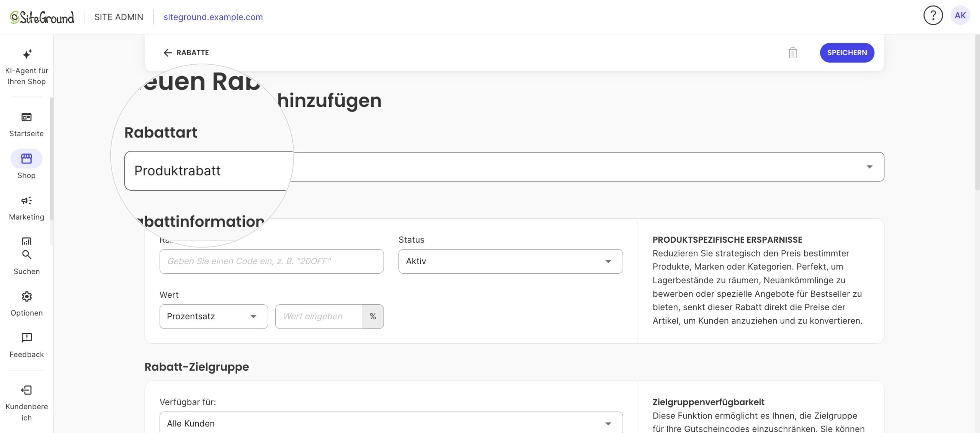Focus the discount code input field
Screen dimensions: 980x433
coord(271,261)
